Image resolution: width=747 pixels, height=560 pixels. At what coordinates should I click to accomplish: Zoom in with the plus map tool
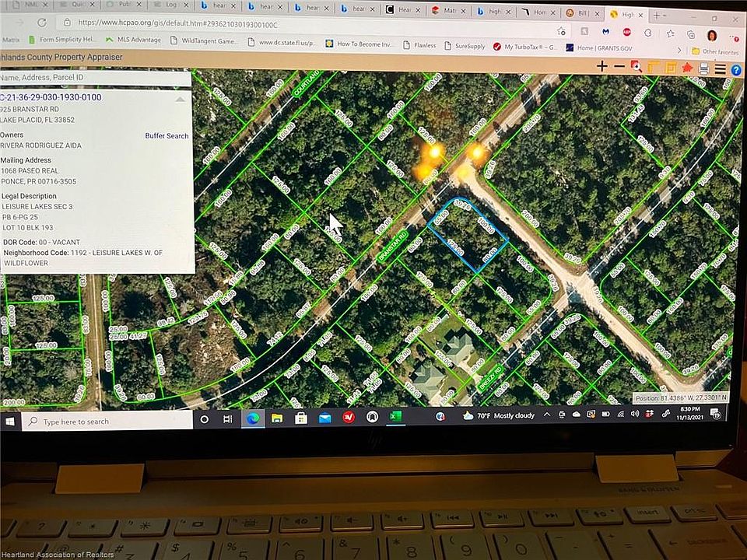click(601, 66)
